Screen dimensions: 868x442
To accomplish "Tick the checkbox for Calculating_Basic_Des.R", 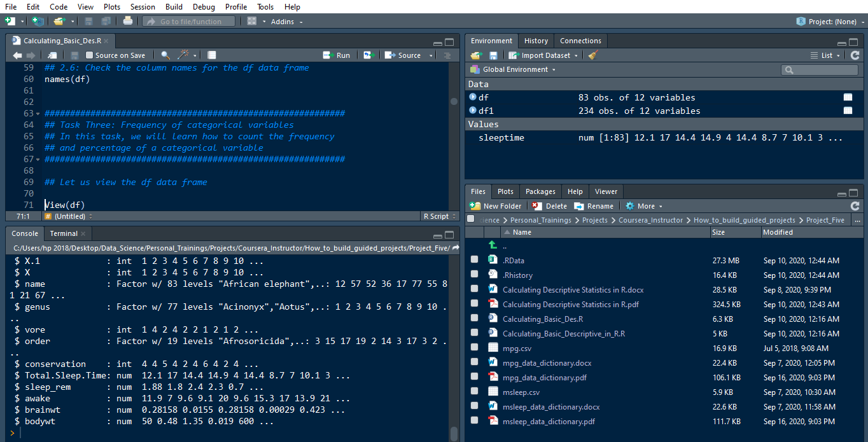I will click(475, 319).
